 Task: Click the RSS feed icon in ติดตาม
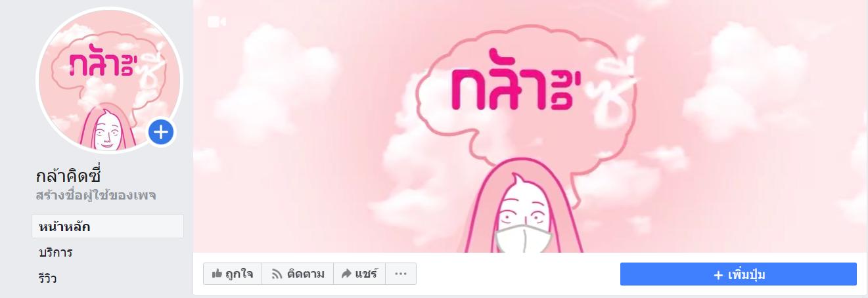click(277, 274)
